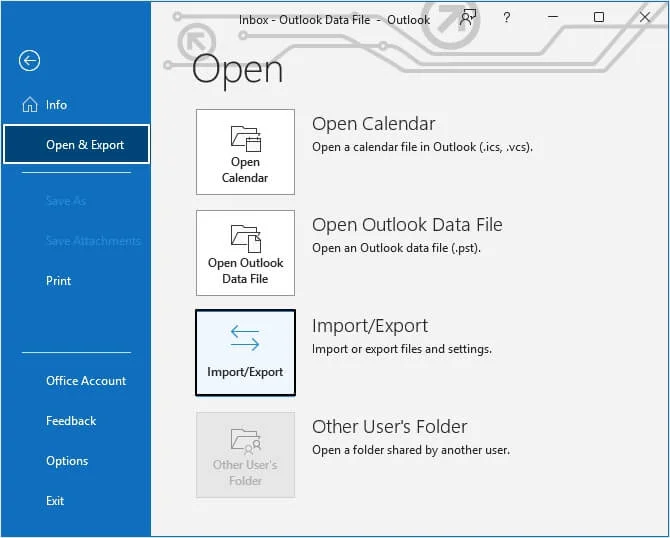Open Outlook Options
The width and height of the screenshot is (670, 538).
(x=67, y=461)
